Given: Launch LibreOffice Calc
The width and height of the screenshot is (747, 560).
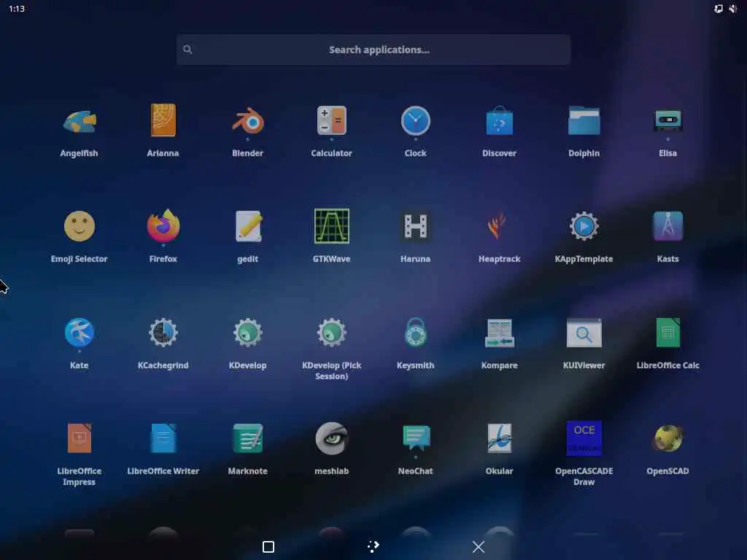Looking at the screenshot, I should coord(668,332).
